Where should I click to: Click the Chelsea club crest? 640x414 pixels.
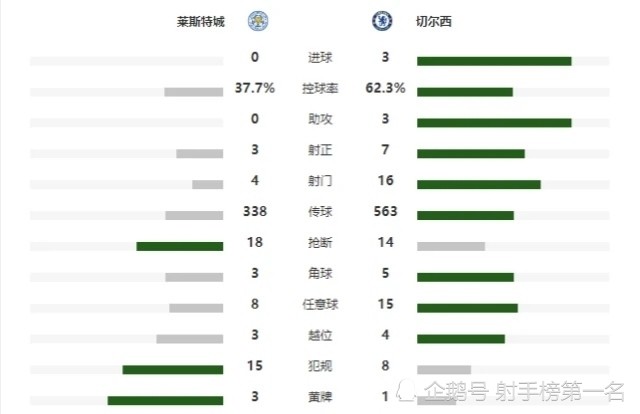point(382,21)
